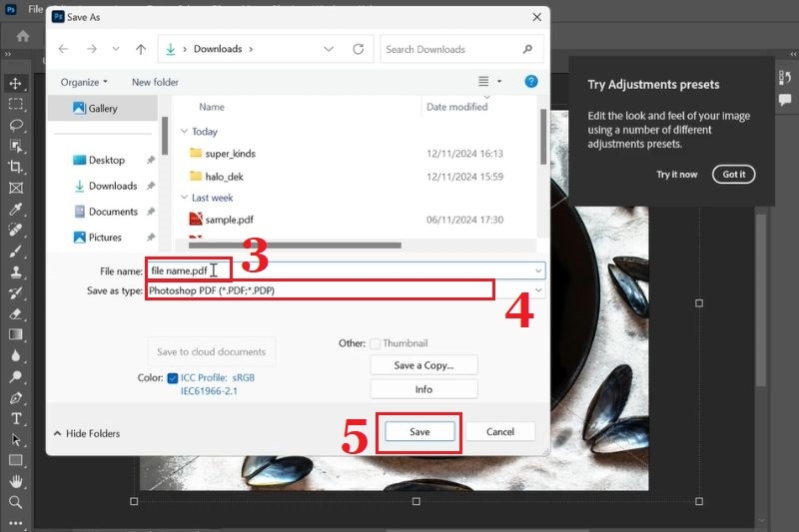Click the file list vertical scrollbar
Image resolution: width=799 pixels, height=532 pixels.
543,137
